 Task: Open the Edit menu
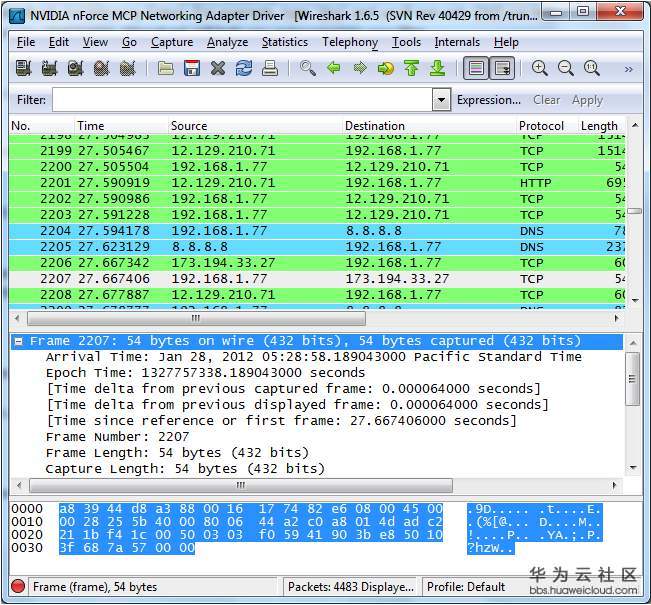point(59,42)
